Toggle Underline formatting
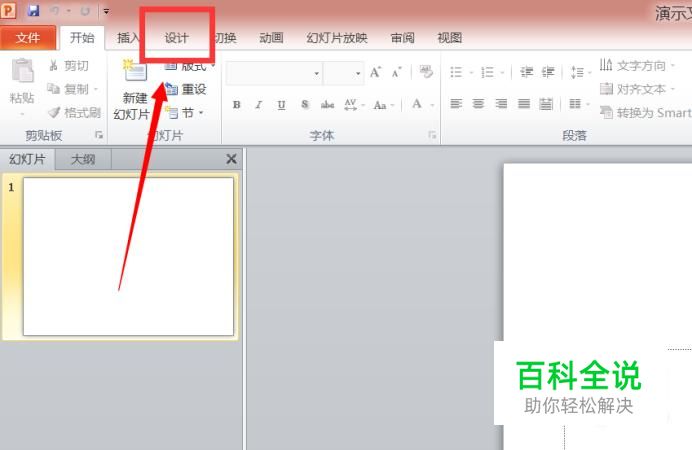Image resolution: width=692 pixels, height=450 pixels. (282, 105)
